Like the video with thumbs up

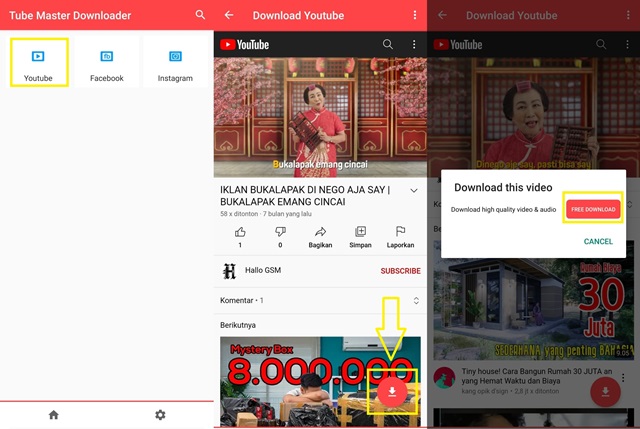[240, 232]
